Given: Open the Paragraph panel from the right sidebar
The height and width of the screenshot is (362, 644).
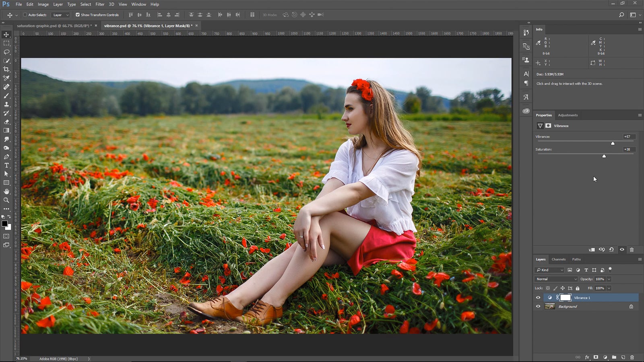Looking at the screenshot, I should click(526, 83).
